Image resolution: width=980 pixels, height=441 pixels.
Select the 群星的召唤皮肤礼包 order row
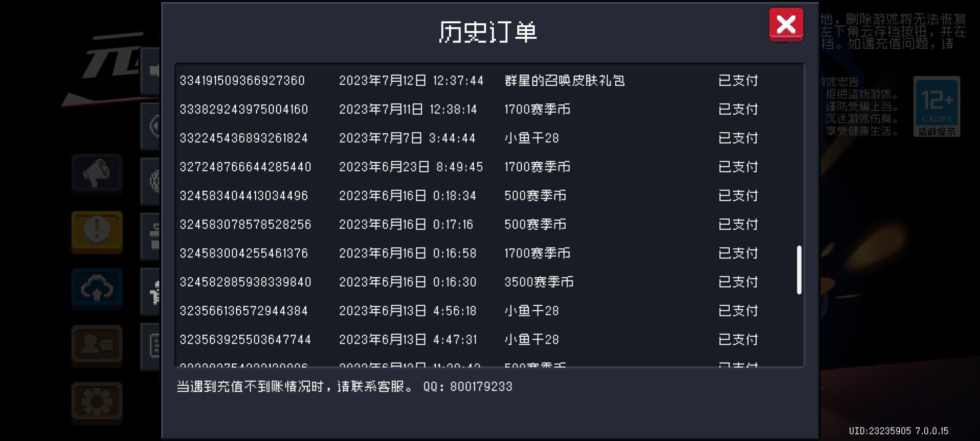click(x=564, y=80)
